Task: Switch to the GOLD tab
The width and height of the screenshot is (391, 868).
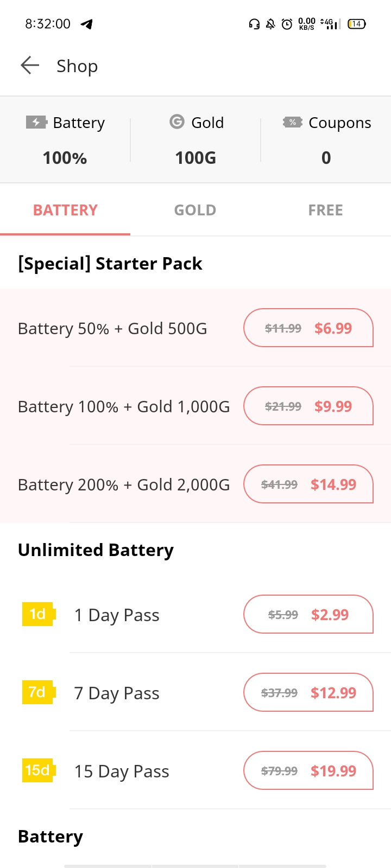Action: 195,210
